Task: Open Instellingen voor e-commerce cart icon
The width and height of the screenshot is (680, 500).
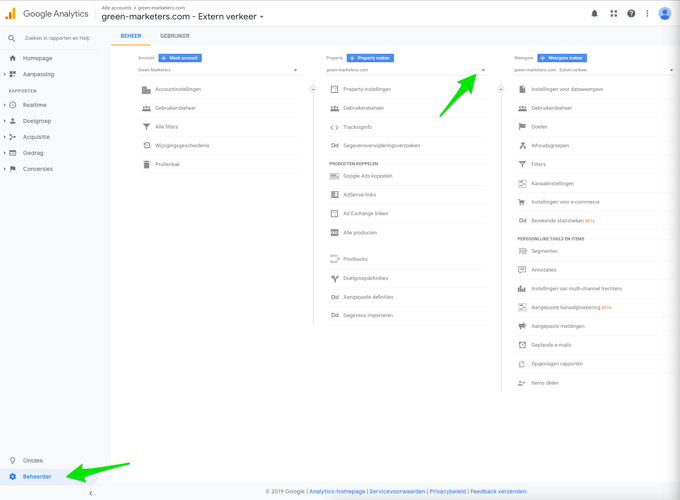Action: point(522,202)
